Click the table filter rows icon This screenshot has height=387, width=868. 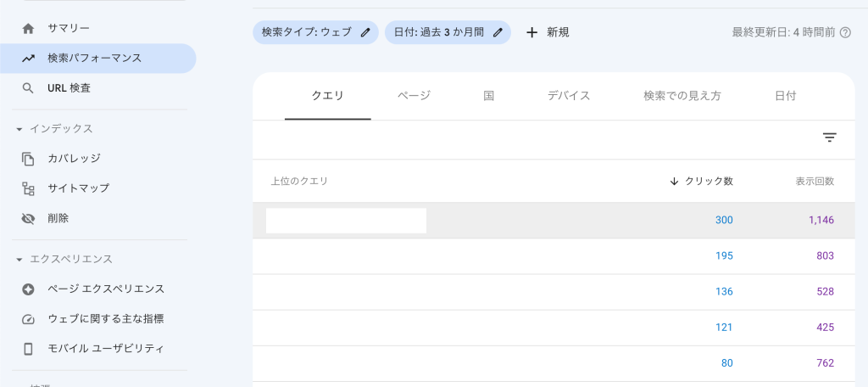[x=829, y=137]
